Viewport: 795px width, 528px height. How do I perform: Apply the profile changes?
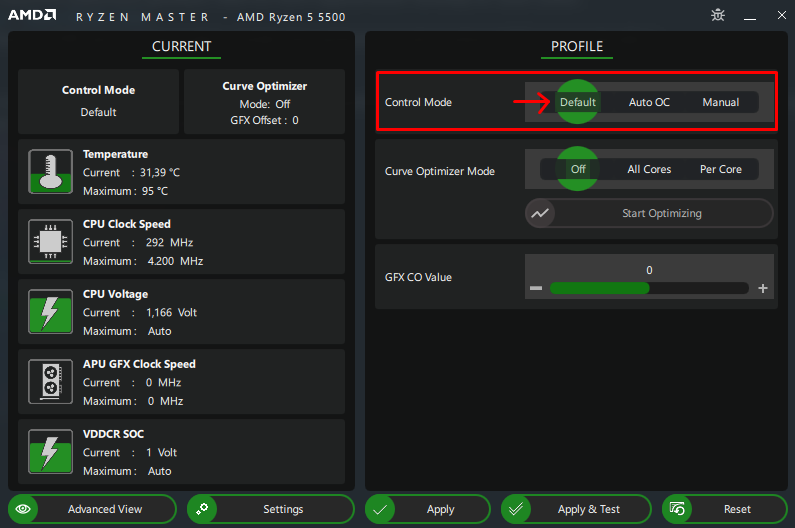pos(428,509)
